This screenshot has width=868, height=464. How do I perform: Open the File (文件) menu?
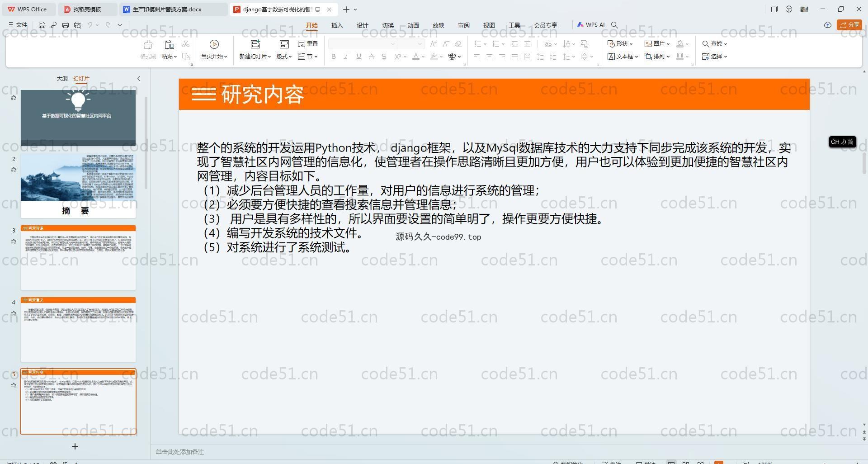coord(18,25)
